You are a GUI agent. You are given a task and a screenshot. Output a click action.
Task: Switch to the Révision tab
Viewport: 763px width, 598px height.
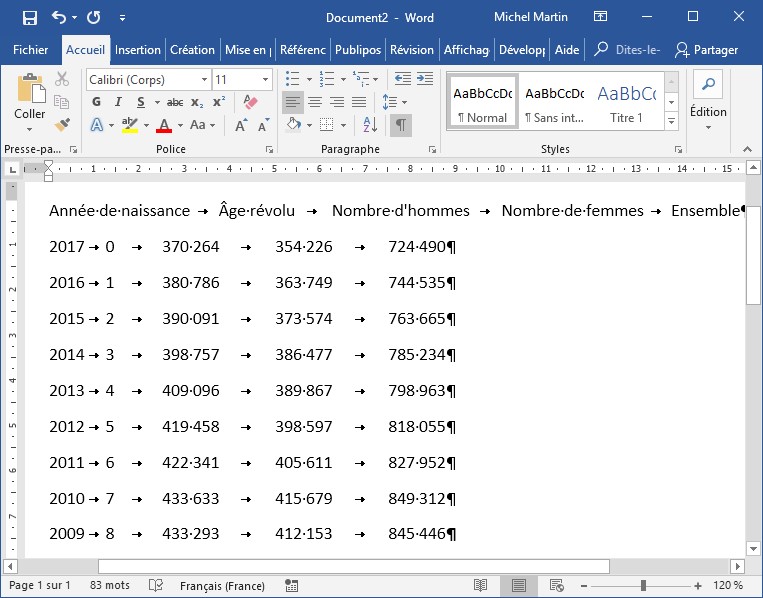pyautogui.click(x=411, y=50)
